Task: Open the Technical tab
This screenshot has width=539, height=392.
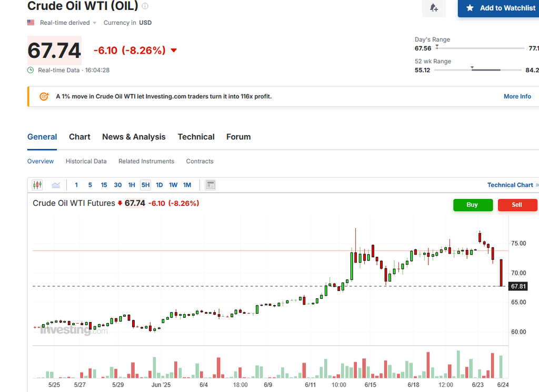Action: coord(196,137)
